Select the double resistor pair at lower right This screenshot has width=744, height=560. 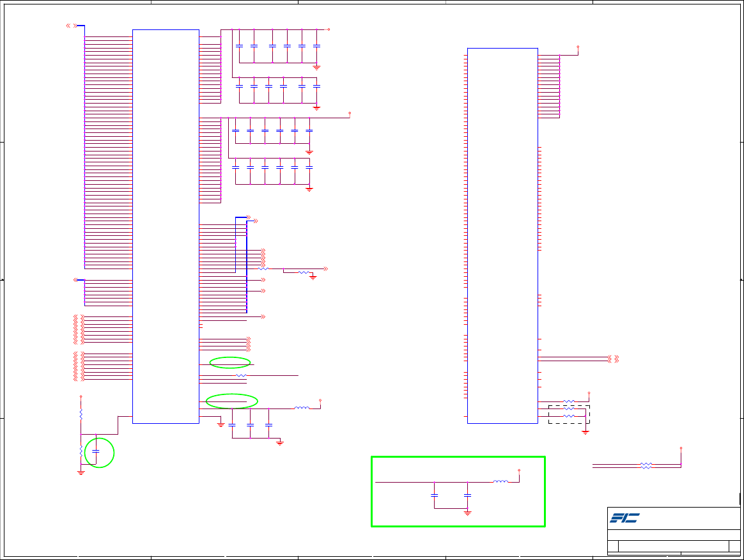646,465
